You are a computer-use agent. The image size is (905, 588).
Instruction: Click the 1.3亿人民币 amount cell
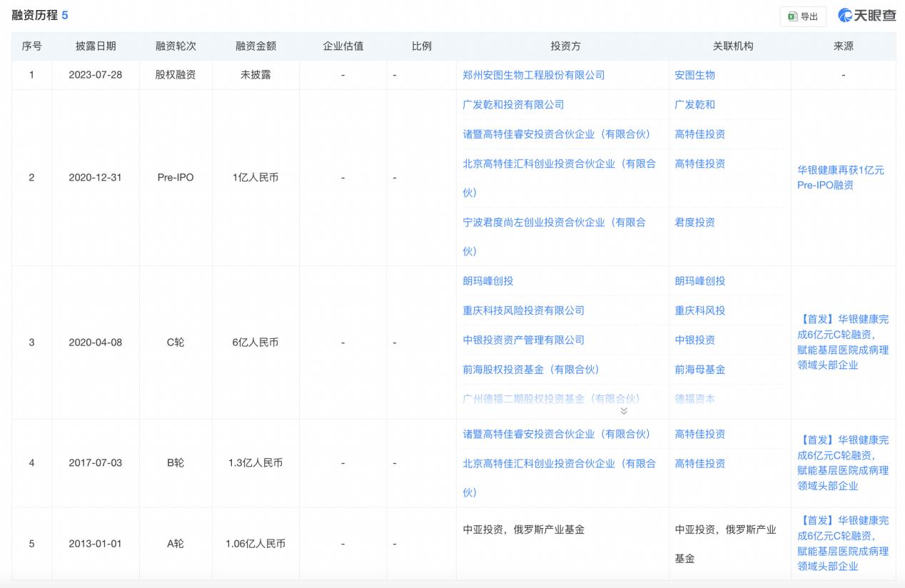click(256, 463)
